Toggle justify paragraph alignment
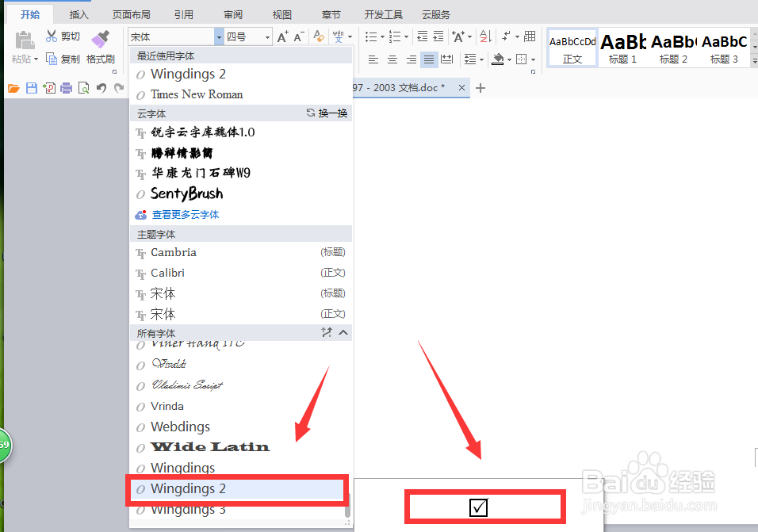This screenshot has width=758, height=532. (x=429, y=59)
